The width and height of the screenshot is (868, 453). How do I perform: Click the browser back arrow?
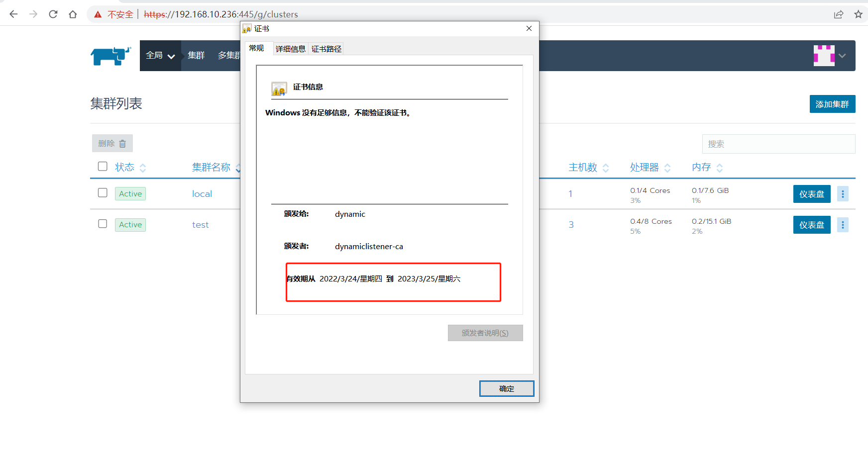(x=13, y=14)
